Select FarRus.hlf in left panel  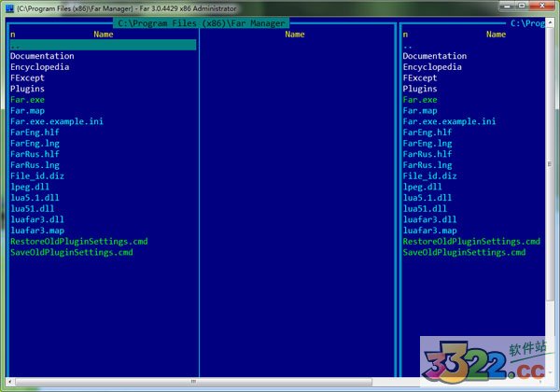(x=35, y=154)
